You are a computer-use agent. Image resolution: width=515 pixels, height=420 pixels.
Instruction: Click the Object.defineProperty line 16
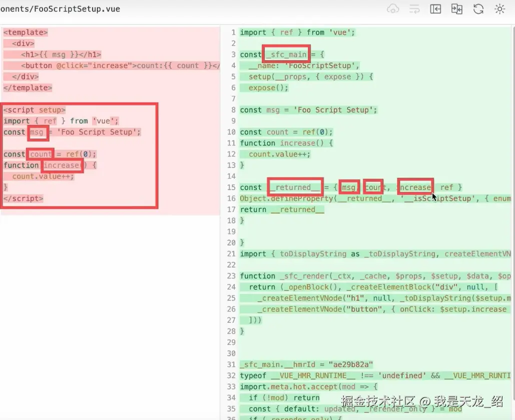[375, 198]
